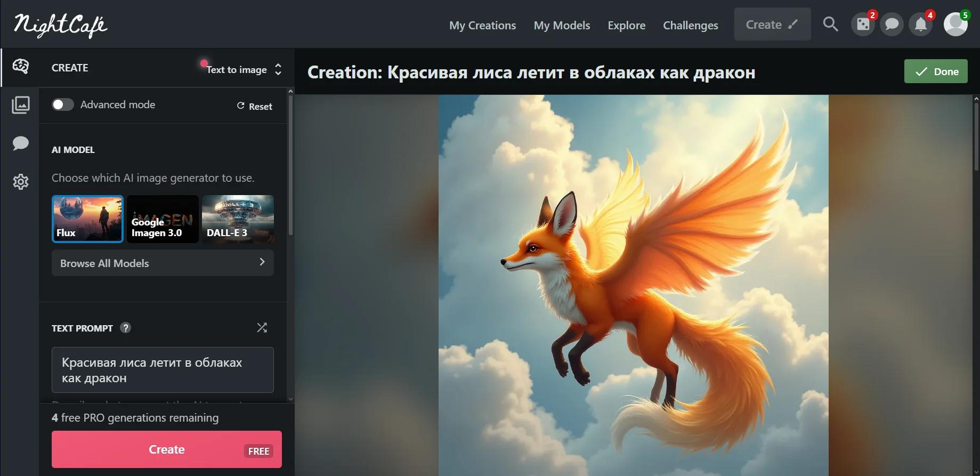Select the DALL-E 3 model thumbnail

[238, 219]
